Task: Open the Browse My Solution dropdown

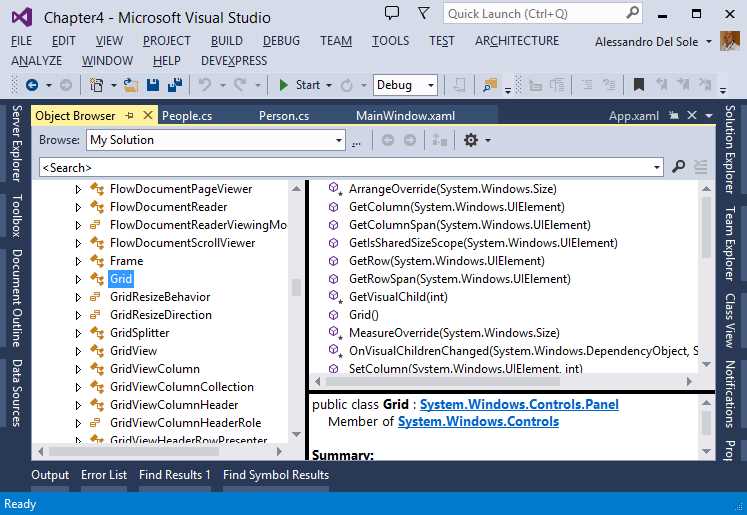Action: [339, 141]
